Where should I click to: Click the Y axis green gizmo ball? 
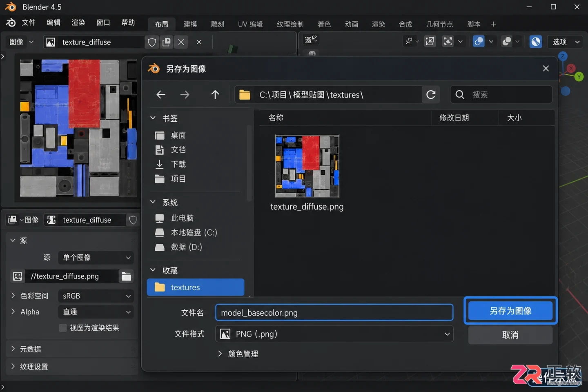point(579,77)
